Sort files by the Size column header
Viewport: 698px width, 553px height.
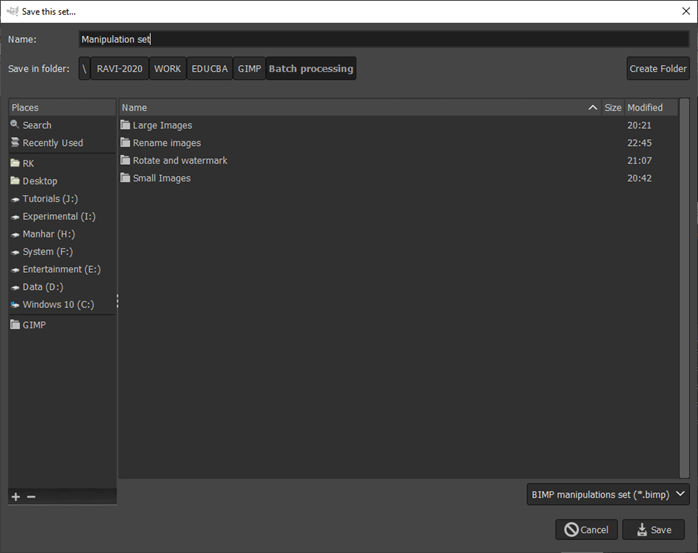click(x=613, y=107)
